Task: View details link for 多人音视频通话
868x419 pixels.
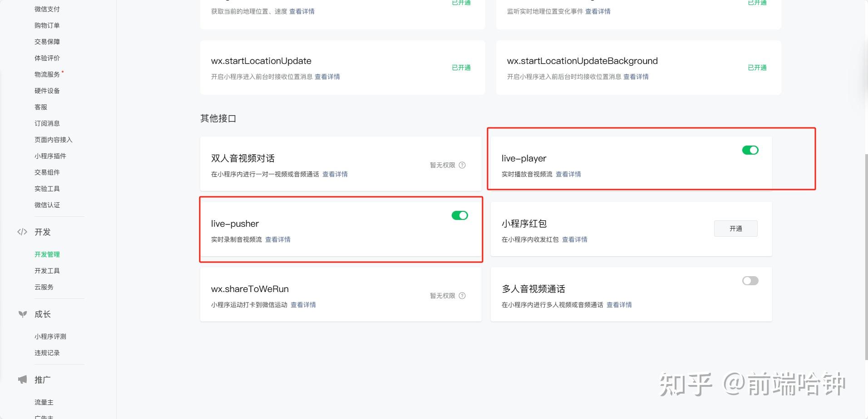Action: [619, 304]
